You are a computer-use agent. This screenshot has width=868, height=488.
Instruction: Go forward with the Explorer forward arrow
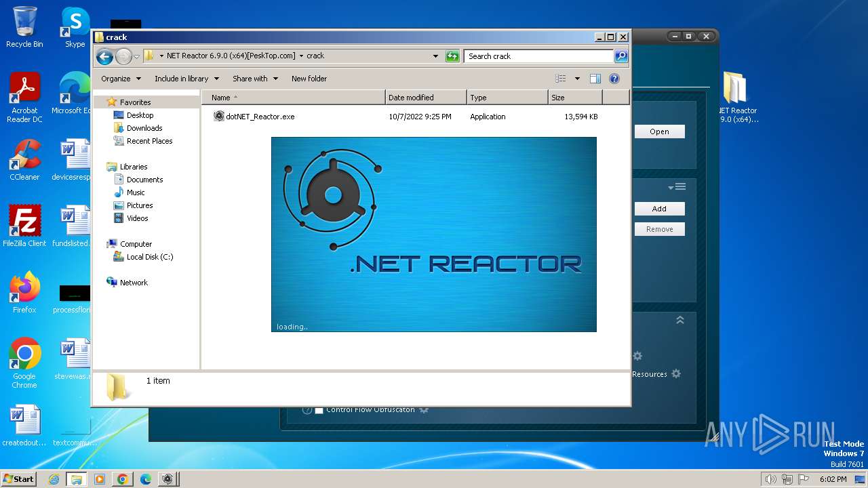click(x=123, y=56)
